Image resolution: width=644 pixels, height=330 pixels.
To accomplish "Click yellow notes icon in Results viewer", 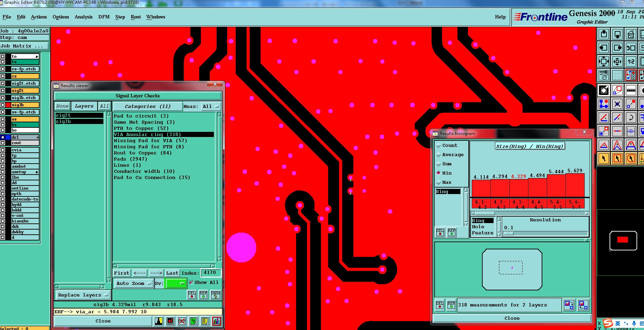I will [x=205, y=321].
